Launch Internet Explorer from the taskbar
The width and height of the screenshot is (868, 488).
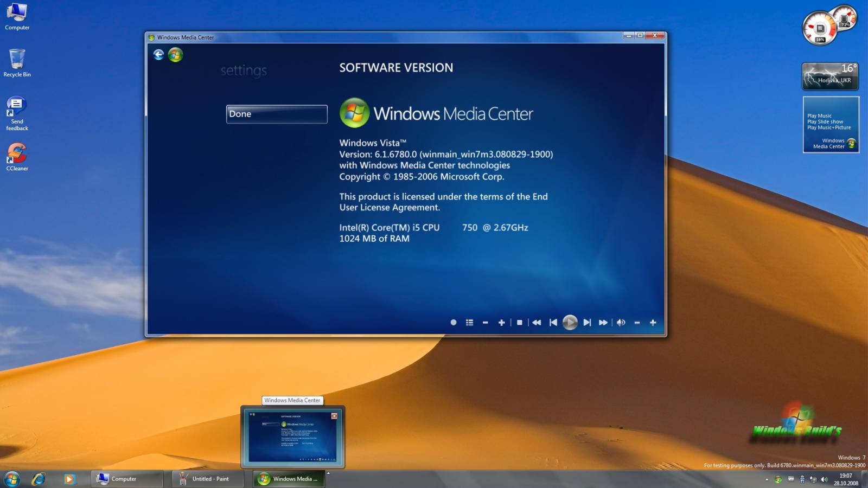(x=39, y=479)
